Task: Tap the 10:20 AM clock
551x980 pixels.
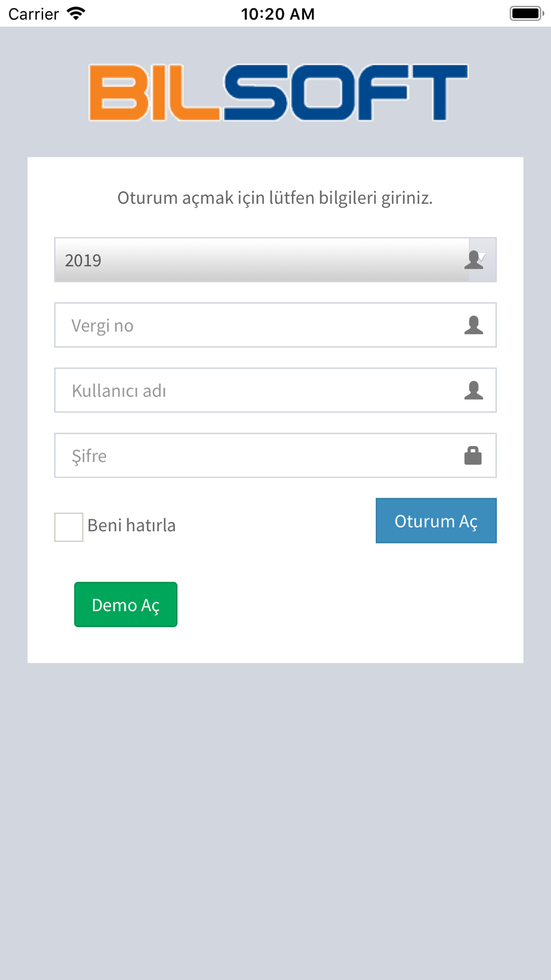Action: tap(278, 14)
